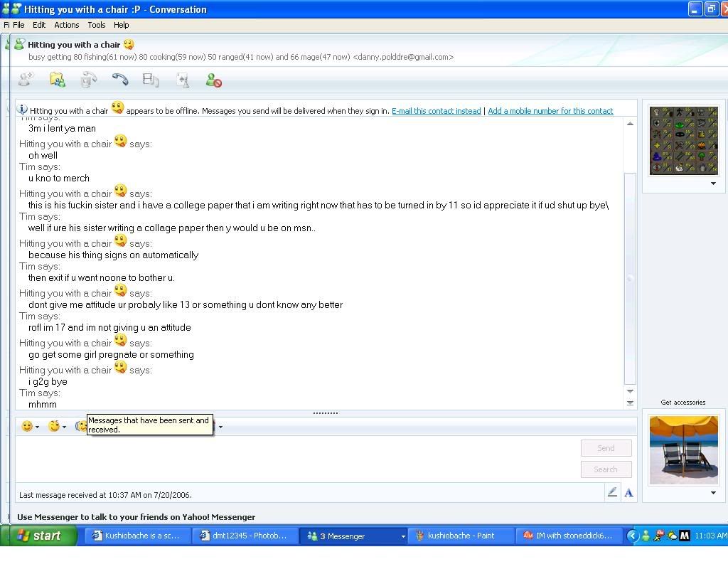
Task: Switch to handwriting pen mode
Action: pyautogui.click(x=612, y=492)
